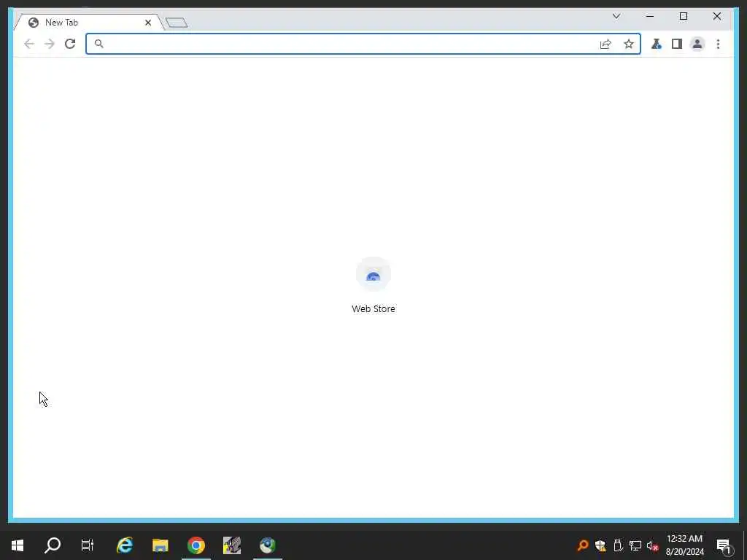Reload the current page
The height and width of the screenshot is (560, 747).
[x=70, y=44]
